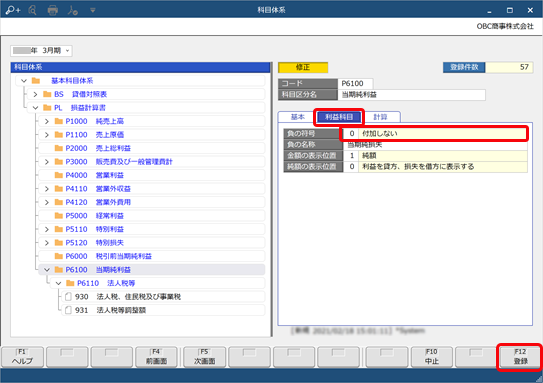The height and width of the screenshot is (383, 543).
Task: Collapse the P6110 法人税等 node
Action: point(59,283)
